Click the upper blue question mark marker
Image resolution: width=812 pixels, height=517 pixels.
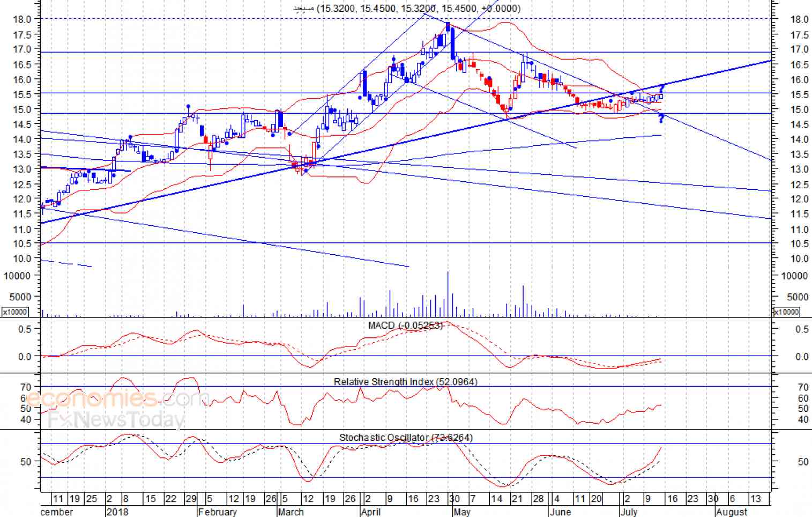pos(662,88)
